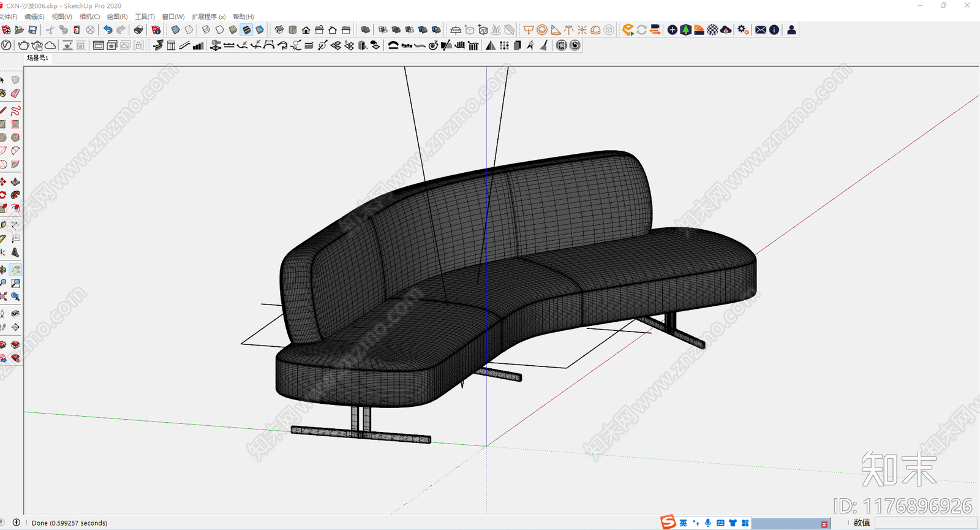The height and width of the screenshot is (530, 980).
Task: Click the Cut scissors icon
Action: [50, 29]
